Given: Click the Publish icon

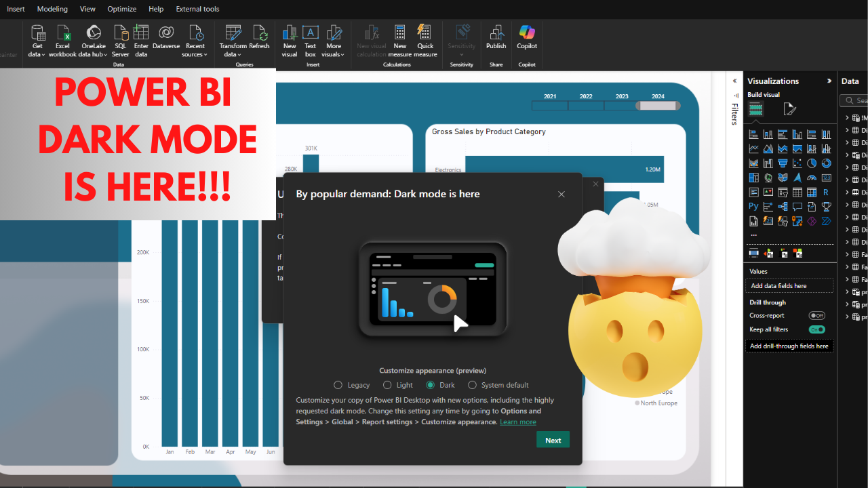Looking at the screenshot, I should tap(496, 32).
